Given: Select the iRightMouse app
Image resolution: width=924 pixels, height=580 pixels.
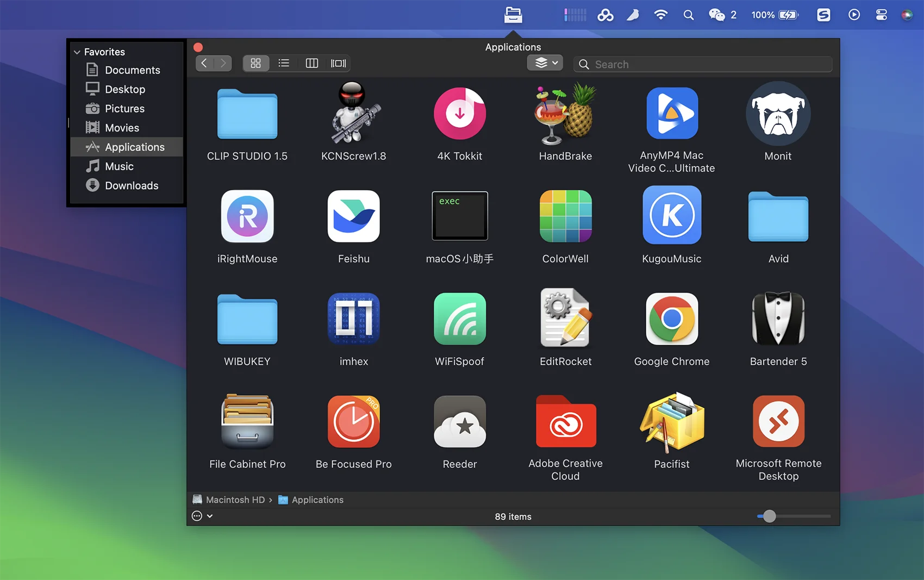Looking at the screenshot, I should click(x=247, y=216).
